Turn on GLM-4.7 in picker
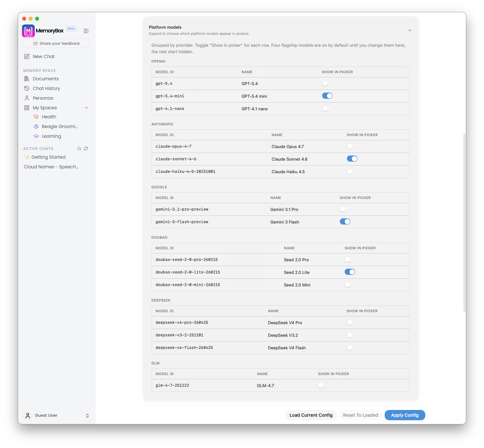The image size is (484, 448). [323, 385]
